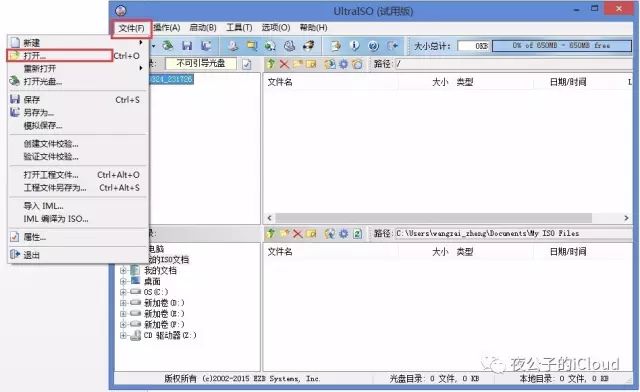Open the 操作(A) menu
The height and width of the screenshot is (392, 640).
pos(167,28)
